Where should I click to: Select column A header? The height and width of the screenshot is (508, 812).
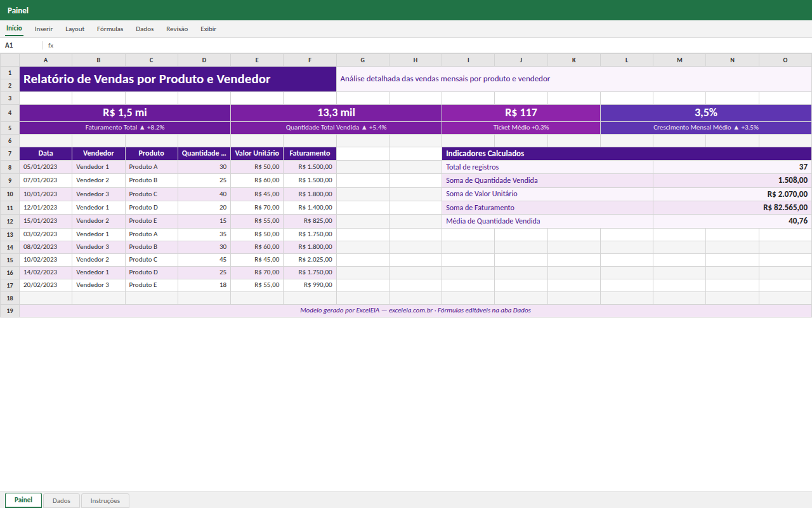tap(46, 60)
